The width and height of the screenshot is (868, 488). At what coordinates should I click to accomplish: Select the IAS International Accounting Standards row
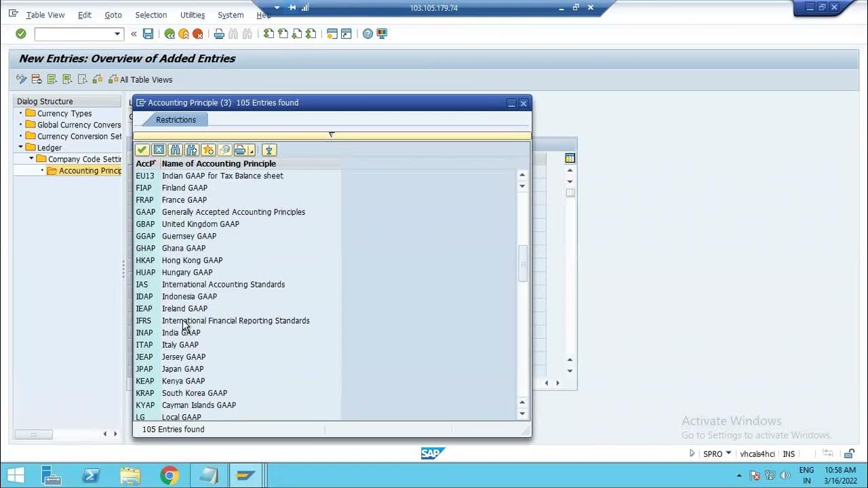(x=237, y=285)
